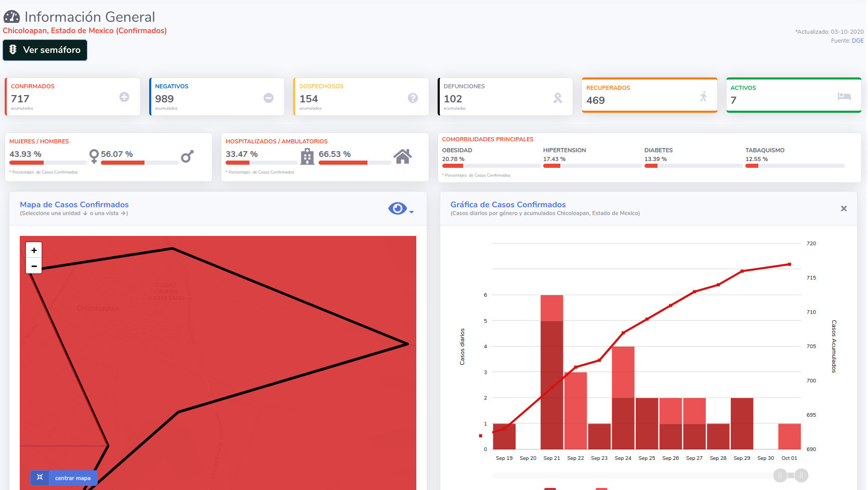This screenshot has height=490, width=868.
Task: Click the Gráfica de Casos Confirmados title
Action: point(508,205)
